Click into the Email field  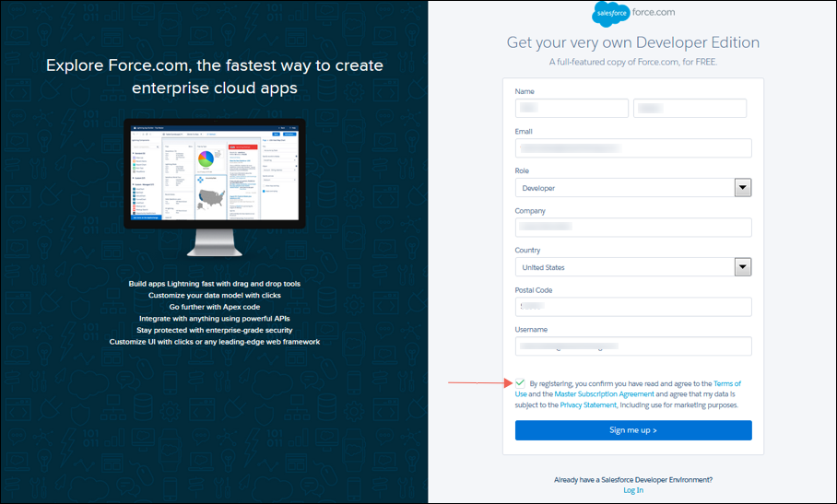(633, 147)
